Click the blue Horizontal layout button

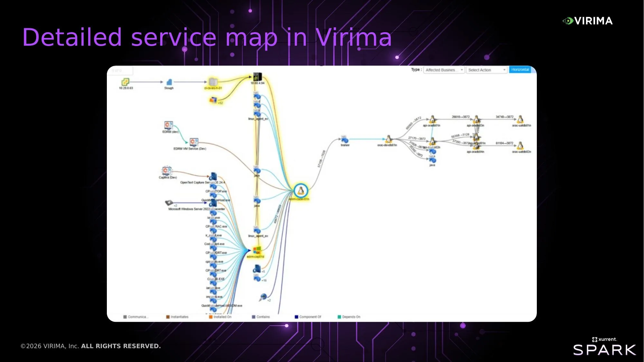[520, 70]
